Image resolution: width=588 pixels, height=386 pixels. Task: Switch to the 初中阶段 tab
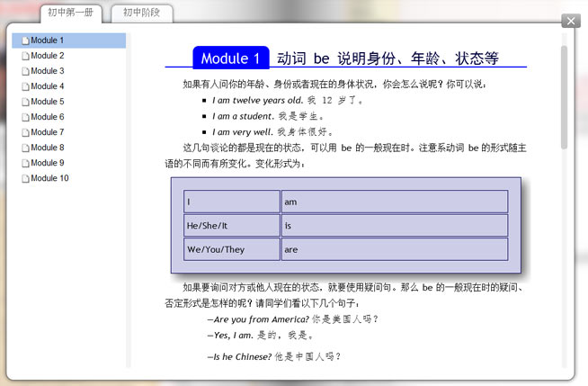(x=142, y=13)
